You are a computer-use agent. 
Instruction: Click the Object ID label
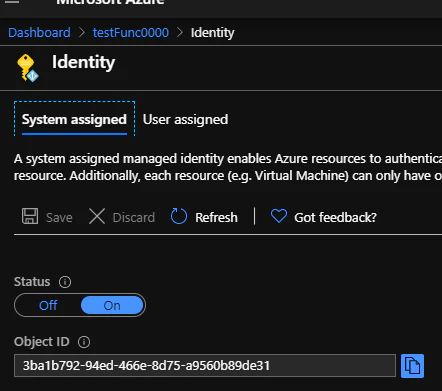[x=42, y=342]
